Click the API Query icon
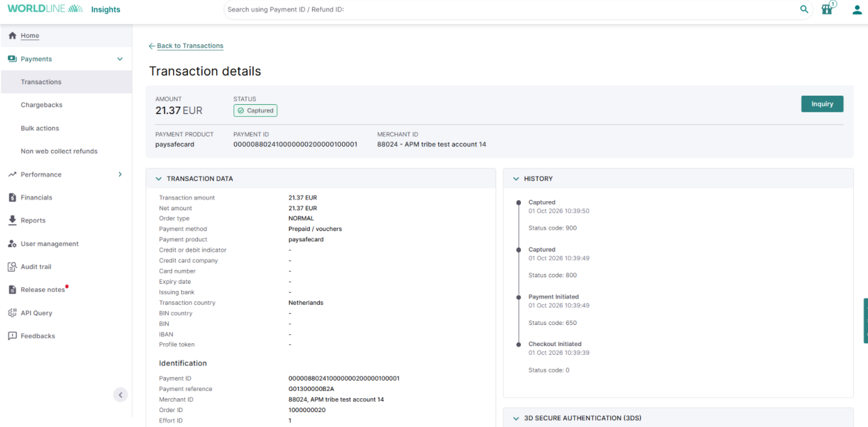Viewport: 868px width, 427px height. click(13, 313)
